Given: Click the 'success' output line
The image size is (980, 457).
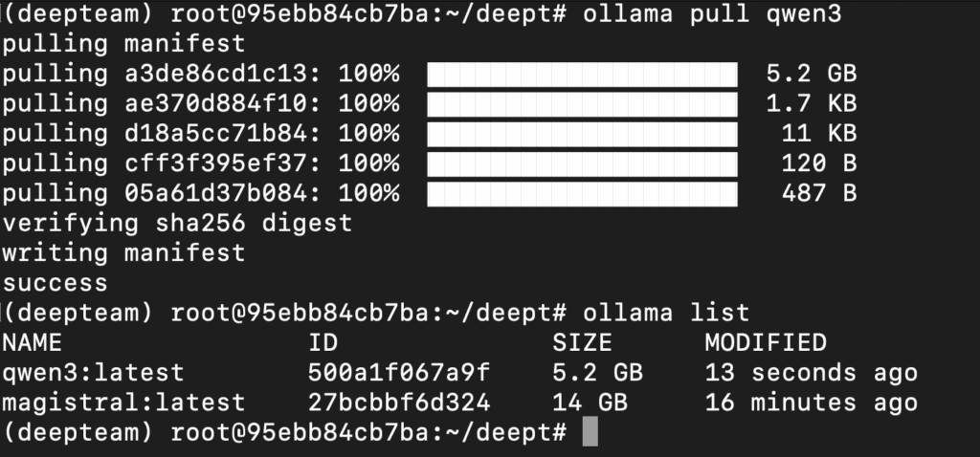Looking at the screenshot, I should point(55,283).
